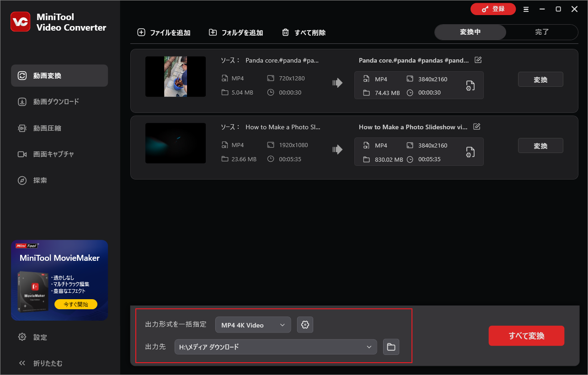Click the 出力形式を一括指定 label
The width and height of the screenshot is (588, 375).
(x=176, y=324)
